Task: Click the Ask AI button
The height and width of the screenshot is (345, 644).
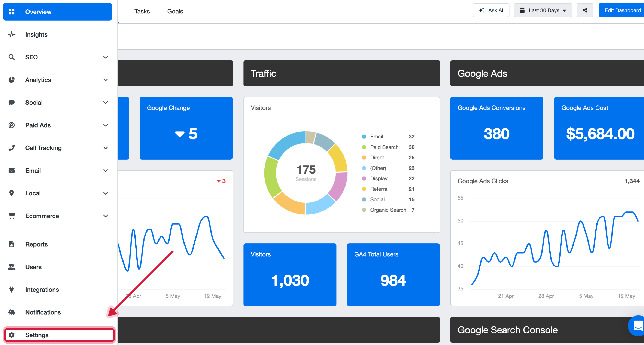Action: pos(491,10)
